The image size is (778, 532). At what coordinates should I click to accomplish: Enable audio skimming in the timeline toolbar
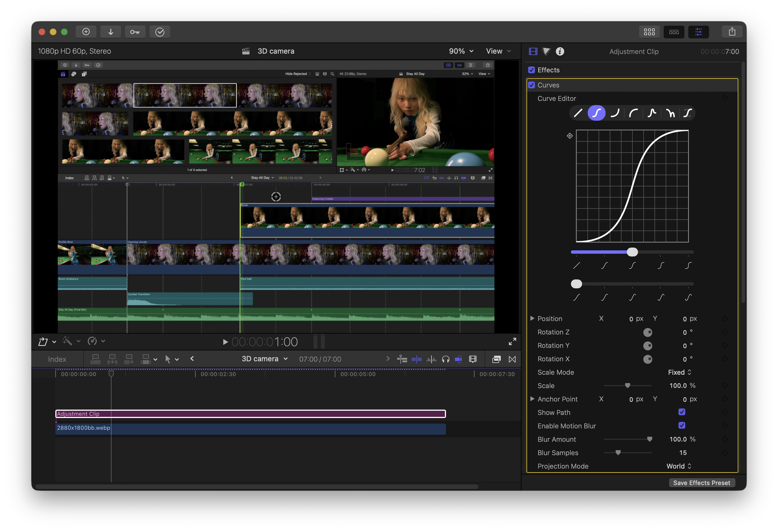pyautogui.click(x=431, y=359)
